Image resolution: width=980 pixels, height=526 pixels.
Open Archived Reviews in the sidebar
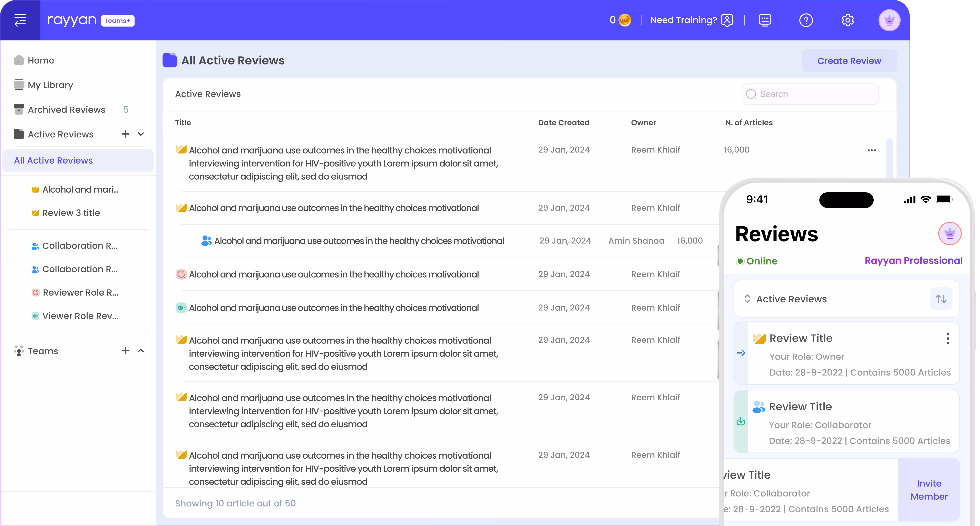(67, 110)
